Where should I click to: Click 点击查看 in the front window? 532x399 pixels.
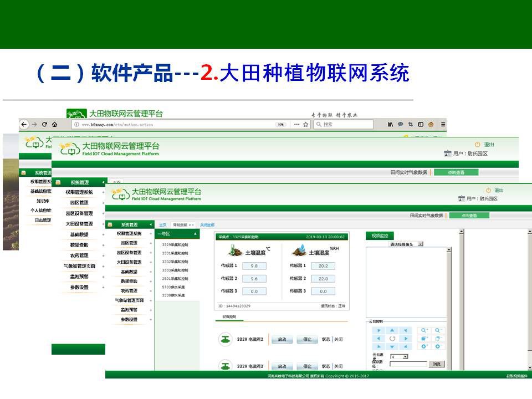(x=469, y=216)
